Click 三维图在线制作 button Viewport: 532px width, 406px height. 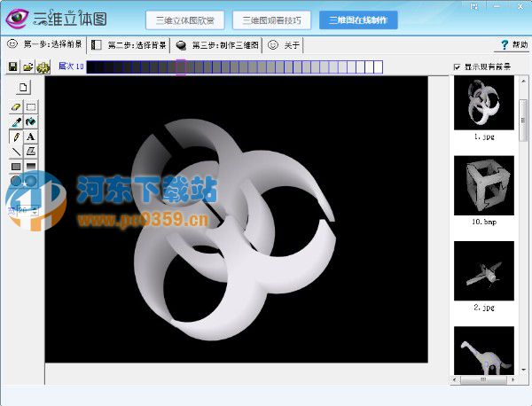[358, 20]
